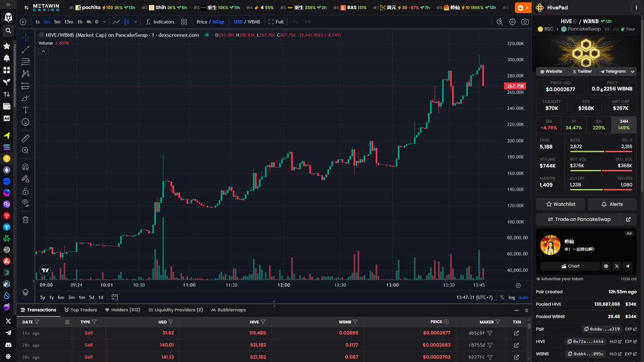Select the trend line drawing tool
Image resolution: width=644 pixels, height=362 pixels.
[25, 50]
